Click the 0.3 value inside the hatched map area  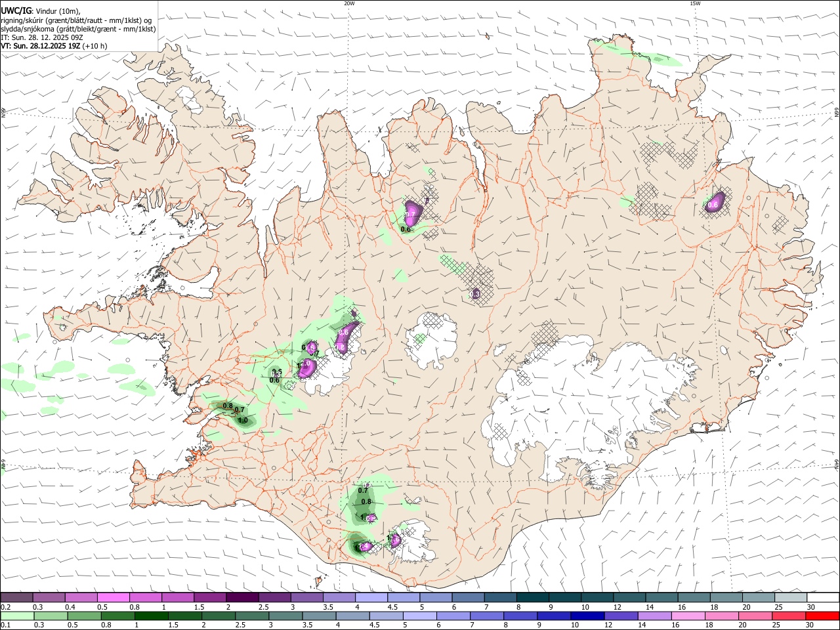476,295
